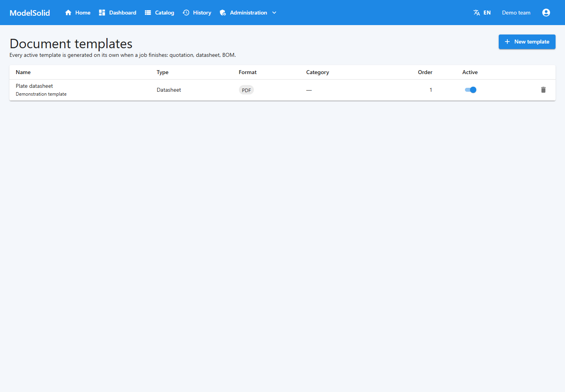Screen dimensions: 565x392
Task: Delete the Plate datasheet template
Action: point(543,90)
